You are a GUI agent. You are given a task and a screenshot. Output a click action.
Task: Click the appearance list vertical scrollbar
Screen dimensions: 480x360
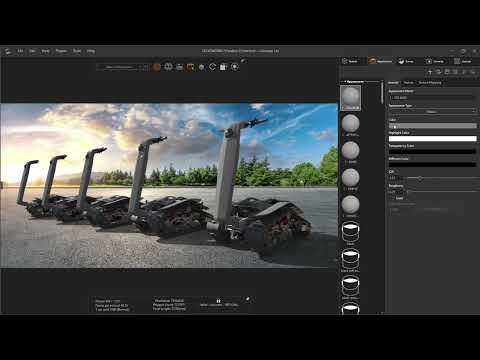(382, 92)
